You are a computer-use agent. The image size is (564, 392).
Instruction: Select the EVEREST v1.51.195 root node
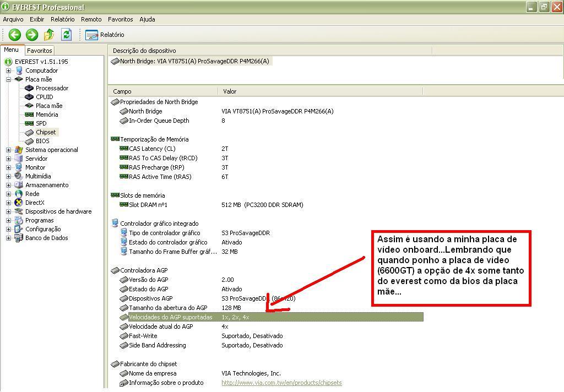[x=41, y=62]
